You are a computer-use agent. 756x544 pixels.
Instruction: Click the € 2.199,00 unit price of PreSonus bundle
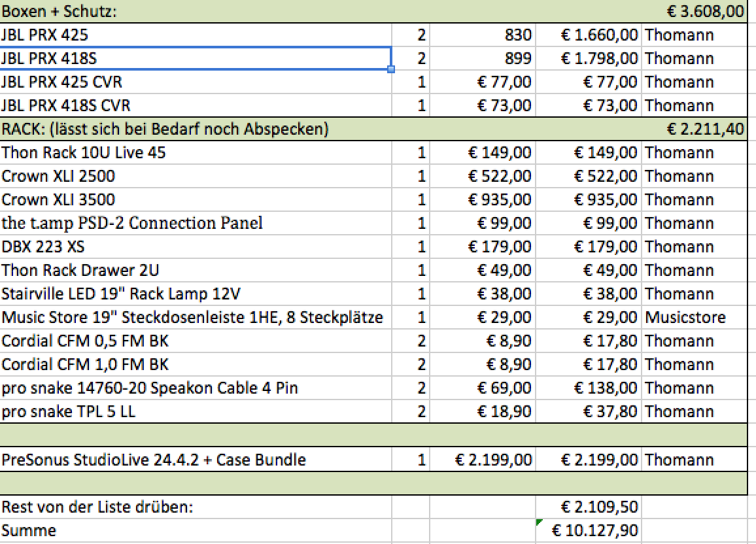[x=482, y=459]
